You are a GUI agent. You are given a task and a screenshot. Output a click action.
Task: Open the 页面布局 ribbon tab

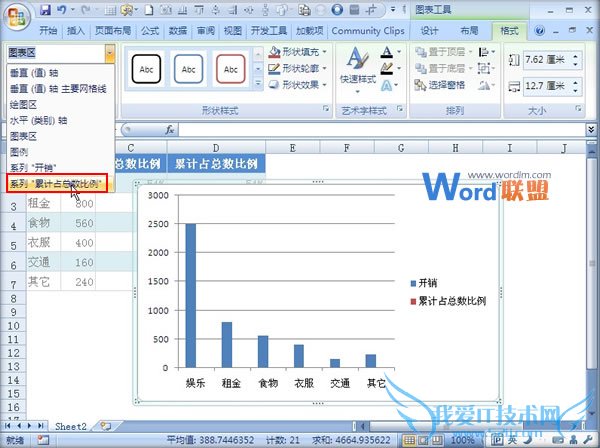click(112, 31)
